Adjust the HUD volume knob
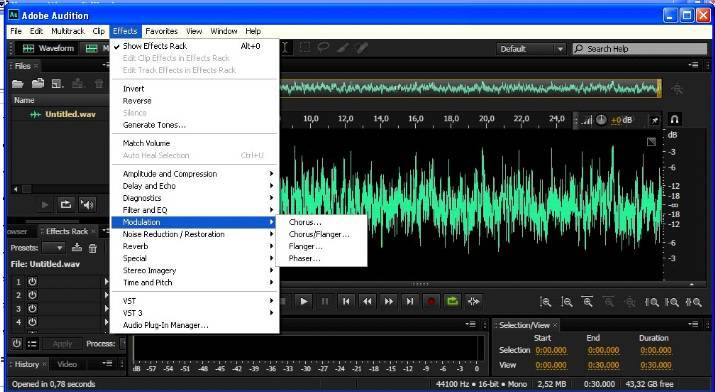715x392 pixels. 601,120
